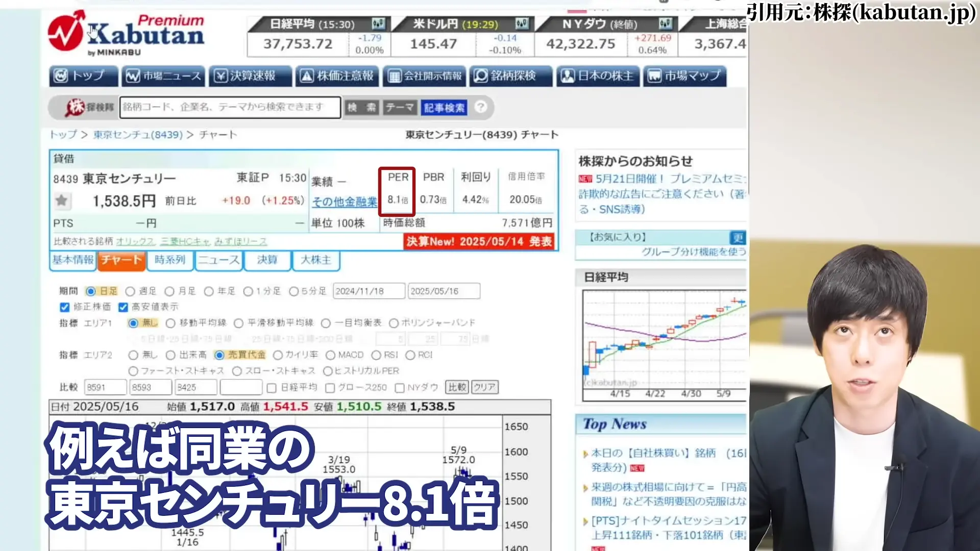Open the 本日の【自社株買い】銘柄 news link
Viewport: 980px width, 551px height.
click(669, 460)
